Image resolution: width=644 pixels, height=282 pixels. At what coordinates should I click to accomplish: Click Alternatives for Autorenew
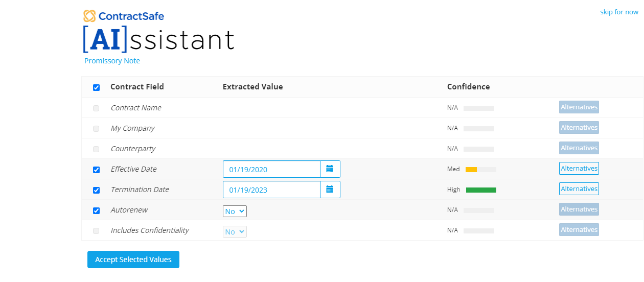click(579, 209)
